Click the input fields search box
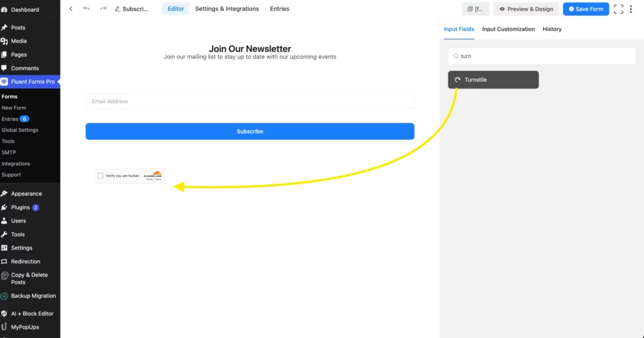644x338 pixels. click(x=541, y=56)
